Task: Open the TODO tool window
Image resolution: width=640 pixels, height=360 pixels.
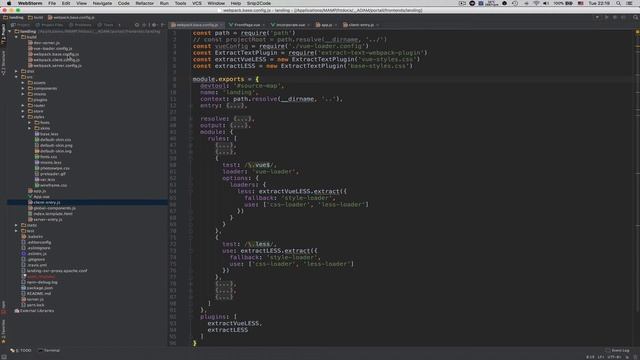Action: 21,351
